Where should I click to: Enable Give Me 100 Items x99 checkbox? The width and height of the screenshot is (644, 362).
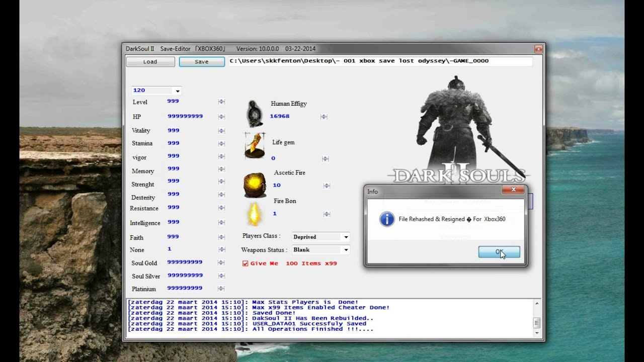click(245, 263)
